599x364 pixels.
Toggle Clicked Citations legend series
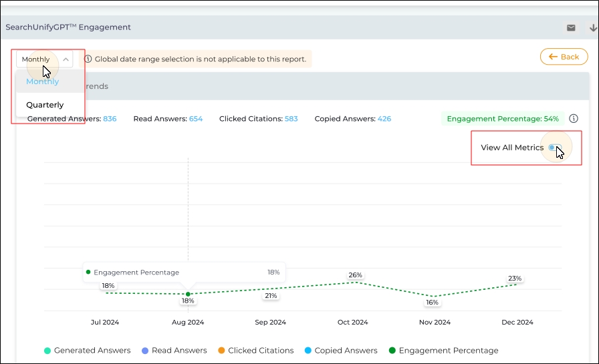[255, 351]
